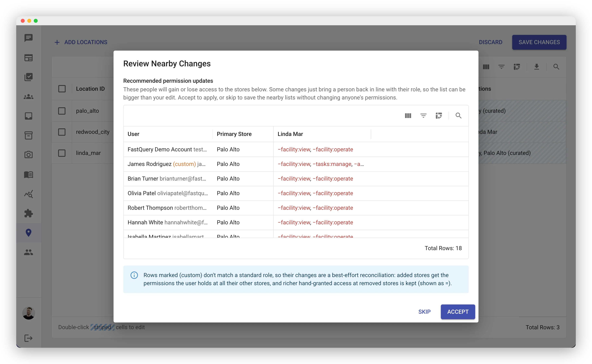592x364 pixels.
Task: Click the logout icon in sidebar
Action: [x=28, y=338]
